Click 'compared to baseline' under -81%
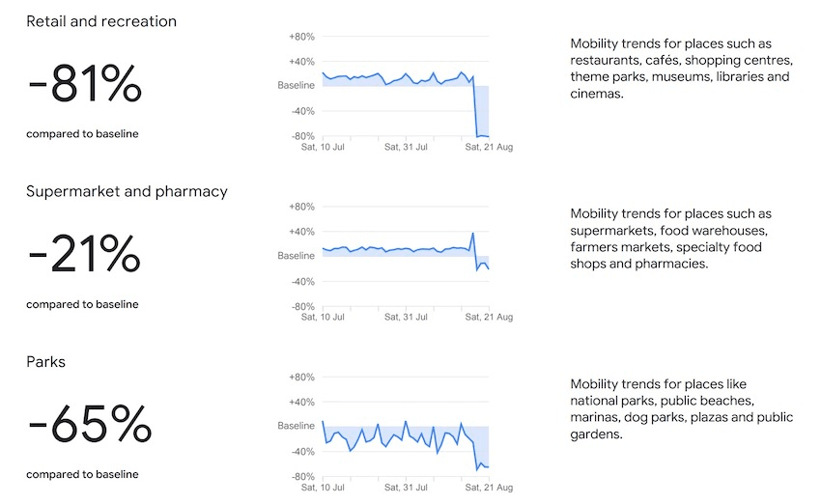This screenshot has height=504, width=821. 82,134
